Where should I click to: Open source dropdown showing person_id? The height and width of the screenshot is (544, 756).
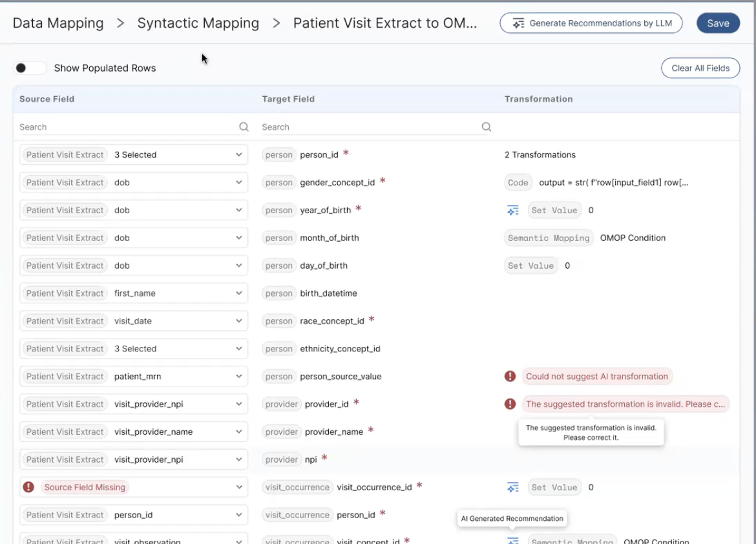pos(134,515)
